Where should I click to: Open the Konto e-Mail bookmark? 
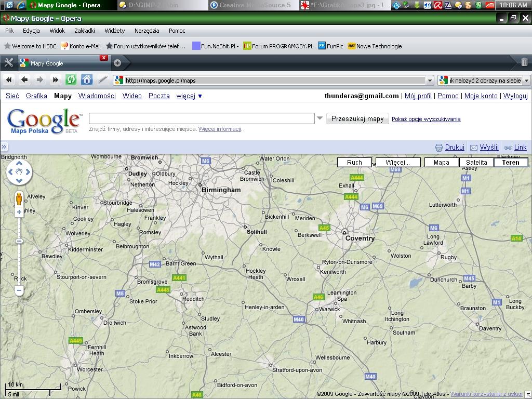[x=81, y=46]
